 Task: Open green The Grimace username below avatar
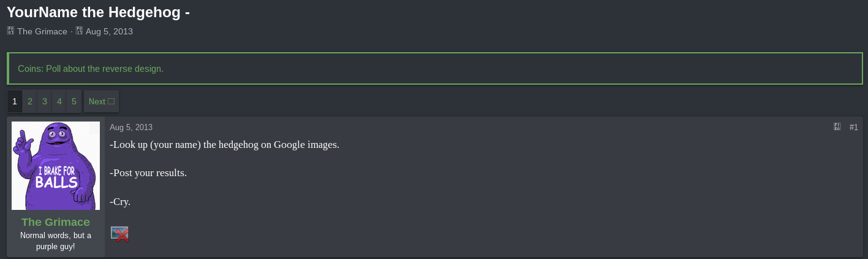(x=56, y=222)
